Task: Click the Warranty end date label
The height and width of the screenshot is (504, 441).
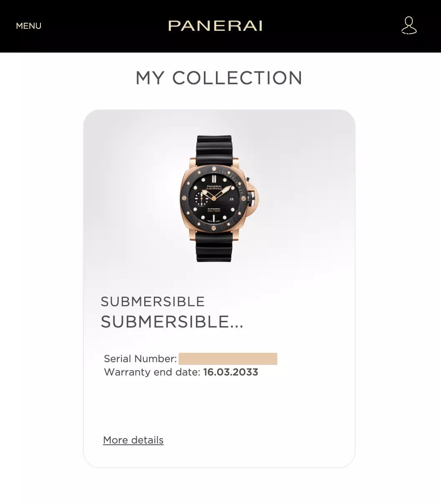Action: 152,372
